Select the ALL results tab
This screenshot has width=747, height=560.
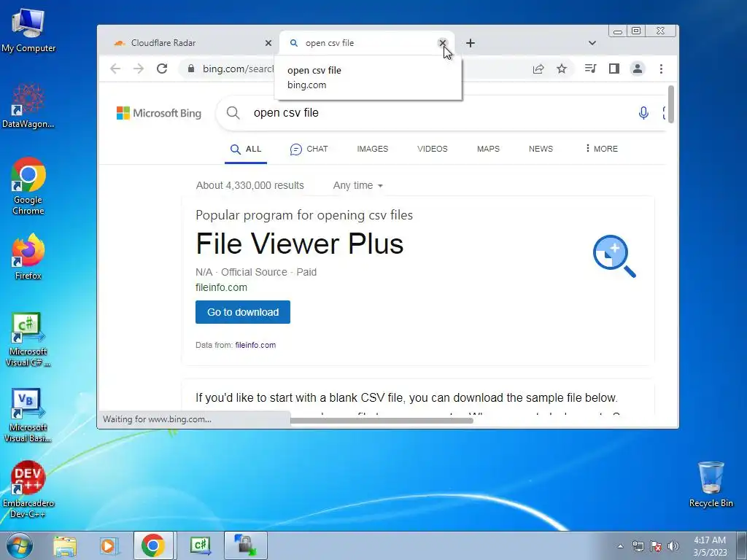tap(246, 149)
